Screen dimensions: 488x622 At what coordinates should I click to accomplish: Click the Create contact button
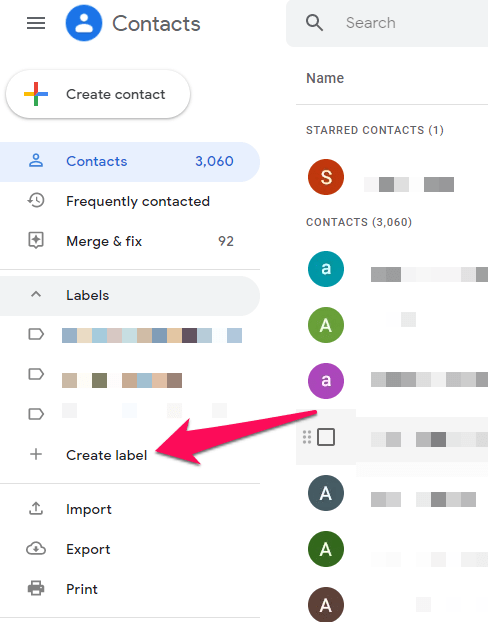point(98,94)
